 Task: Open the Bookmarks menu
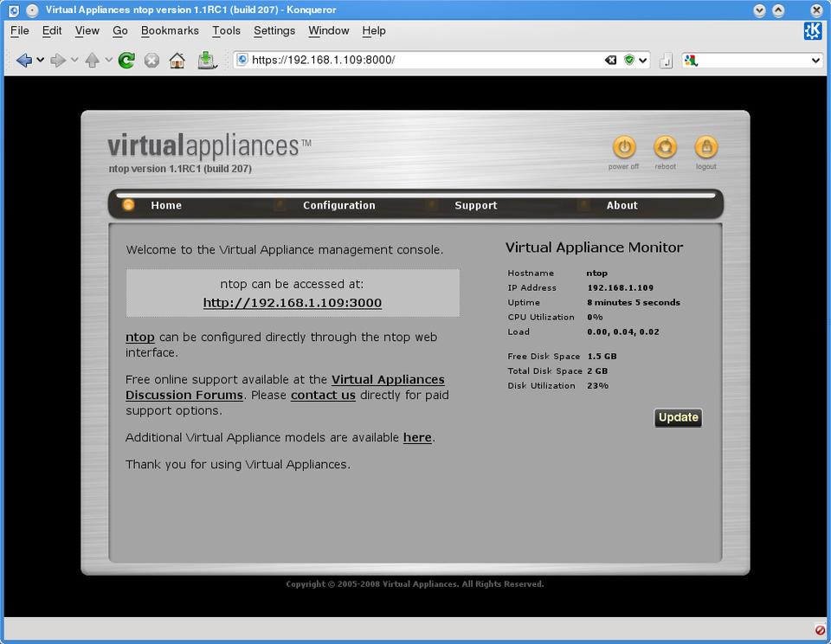[170, 30]
